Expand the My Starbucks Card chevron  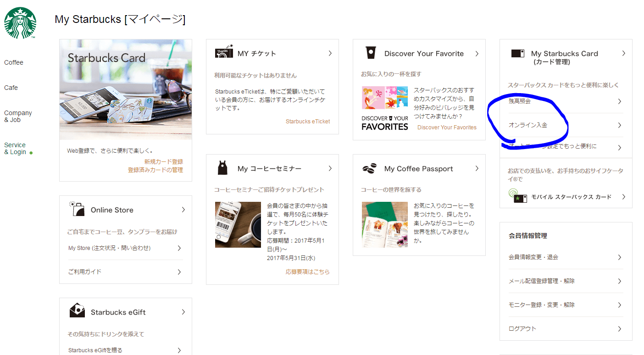pos(623,54)
